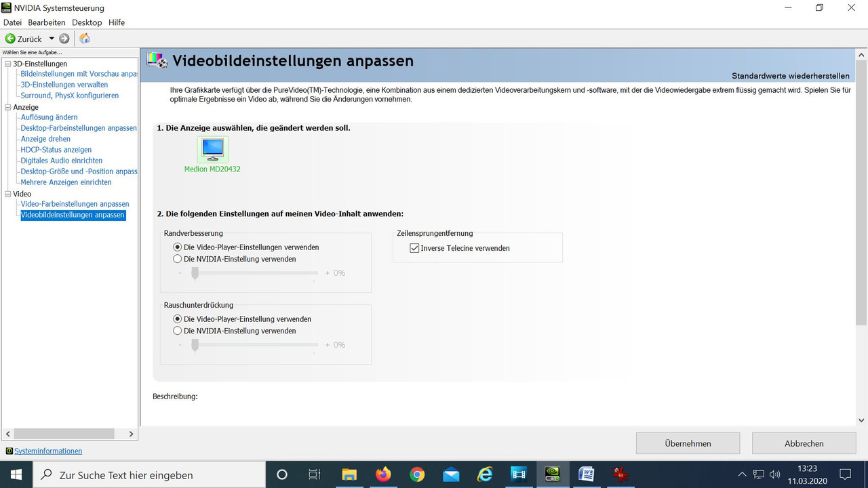Open Cortana circle icon in taskbar
Image resolution: width=868 pixels, height=488 pixels.
click(x=282, y=474)
